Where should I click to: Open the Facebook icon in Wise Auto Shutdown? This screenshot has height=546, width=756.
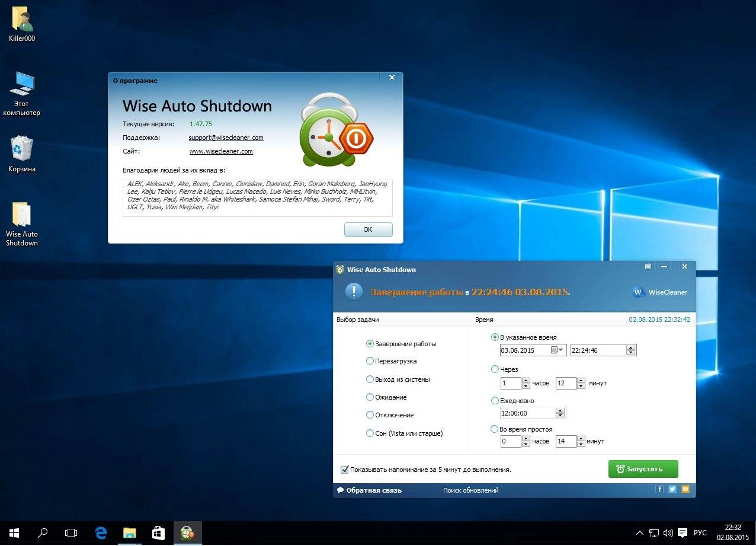[659, 490]
